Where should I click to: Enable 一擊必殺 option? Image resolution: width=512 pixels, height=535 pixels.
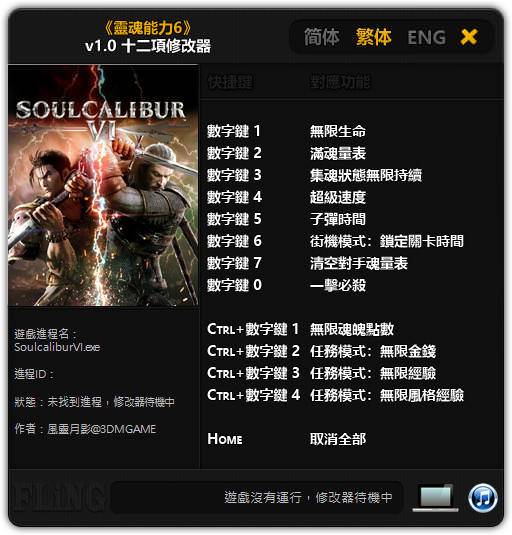(338, 285)
